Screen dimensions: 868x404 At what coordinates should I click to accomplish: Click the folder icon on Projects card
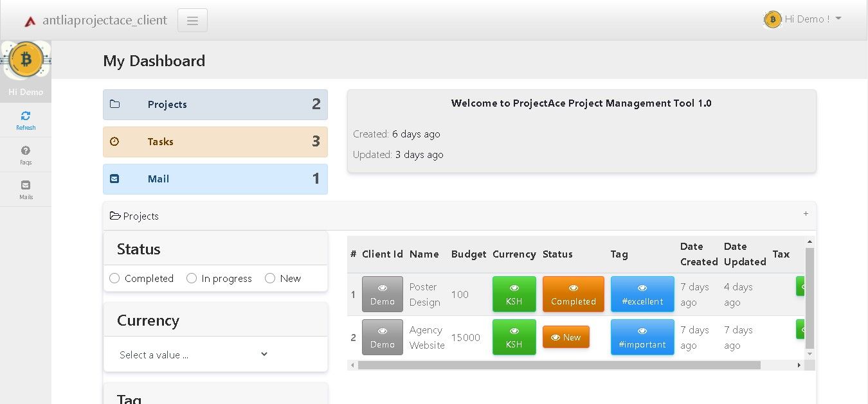click(114, 104)
